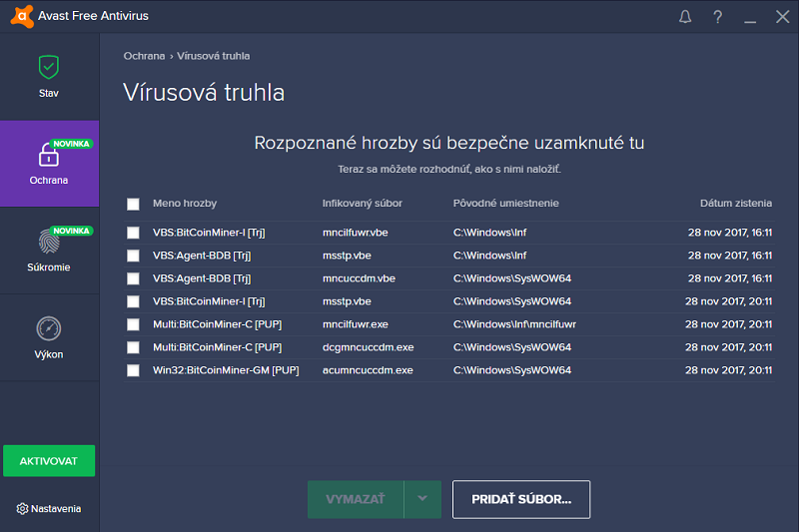Image resolution: width=799 pixels, height=532 pixels.
Task: Check the mncuccdm.vbe threat checkbox
Action: [x=133, y=278]
